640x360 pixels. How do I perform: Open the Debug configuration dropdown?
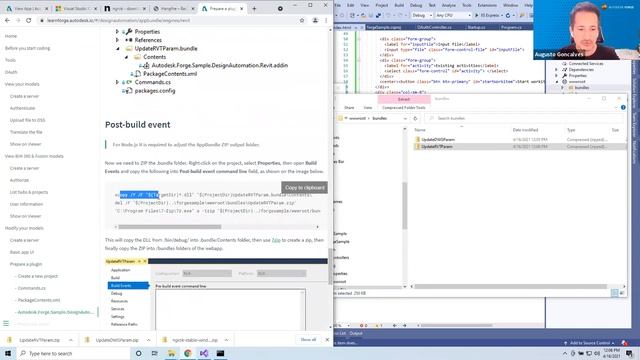[x=422, y=15]
